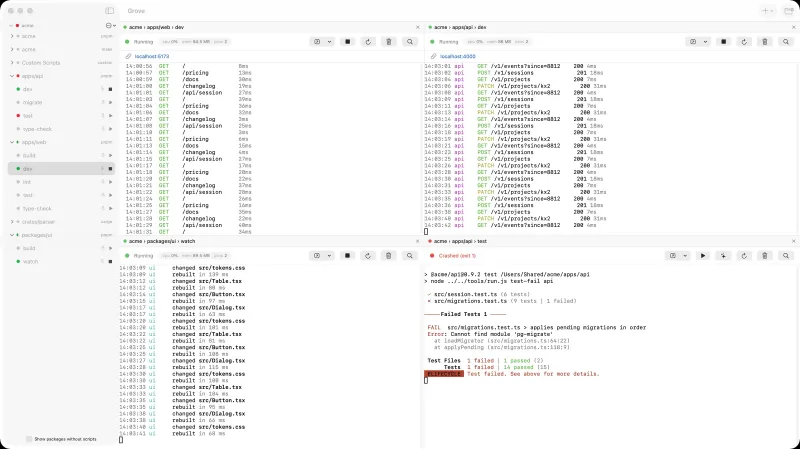Select the acme › apps/web › dev pane title
This screenshot has width=800, height=449.
[156, 27]
